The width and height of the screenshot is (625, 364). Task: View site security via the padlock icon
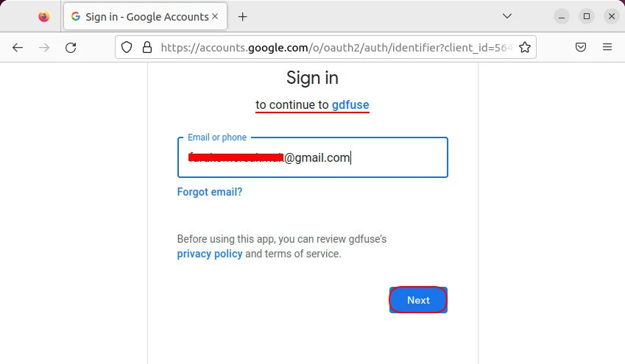click(146, 47)
